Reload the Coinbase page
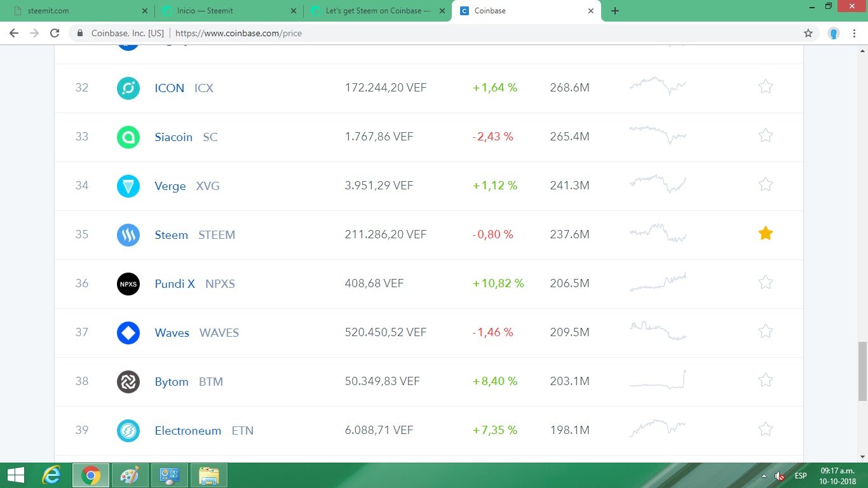Screen dimensions: 868x488 55,33
